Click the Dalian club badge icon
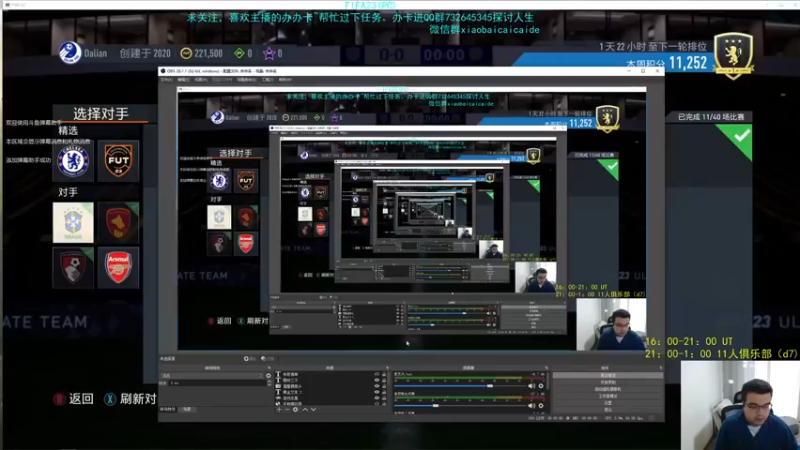The image size is (800, 450). pyautogui.click(x=70, y=53)
